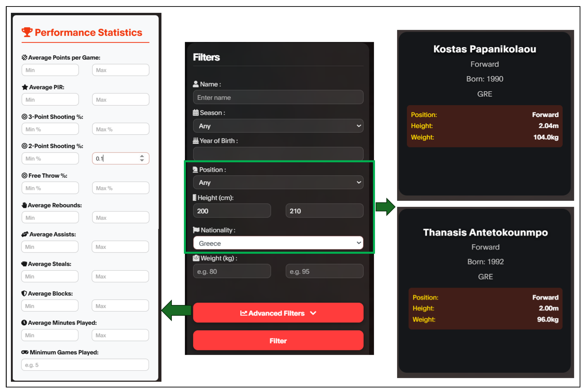Click the Min % field under 3-Point Shooting
The height and width of the screenshot is (392, 586).
(x=50, y=129)
